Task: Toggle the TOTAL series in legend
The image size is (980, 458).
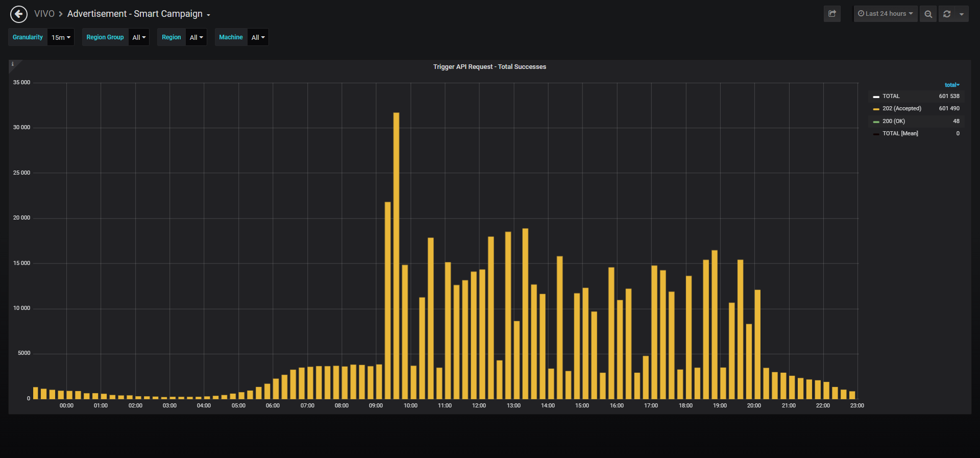Action: 891,96
